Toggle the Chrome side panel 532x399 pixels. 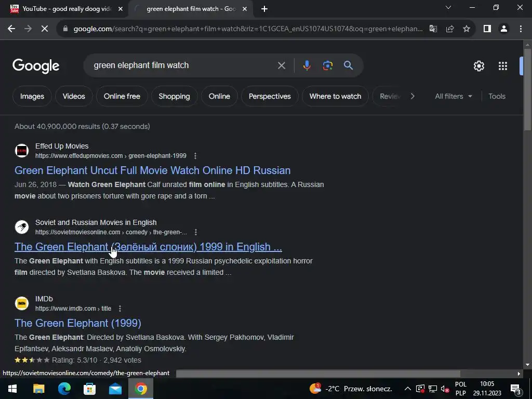487,29
